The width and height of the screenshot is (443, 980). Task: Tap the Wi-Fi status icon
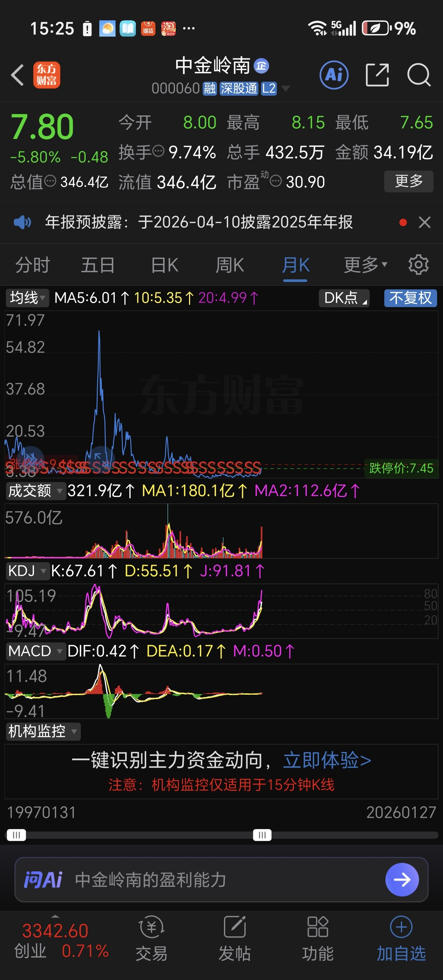click(317, 28)
